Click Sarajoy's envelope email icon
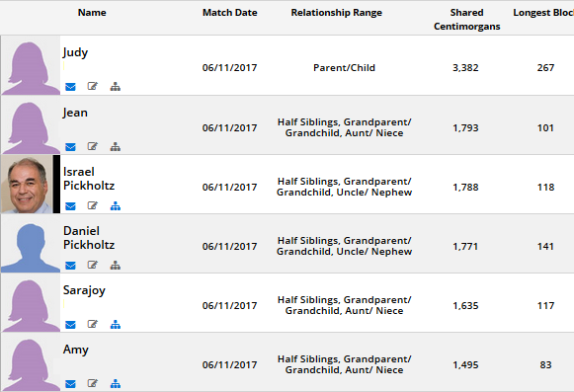This screenshot has width=574, height=392. click(x=70, y=325)
